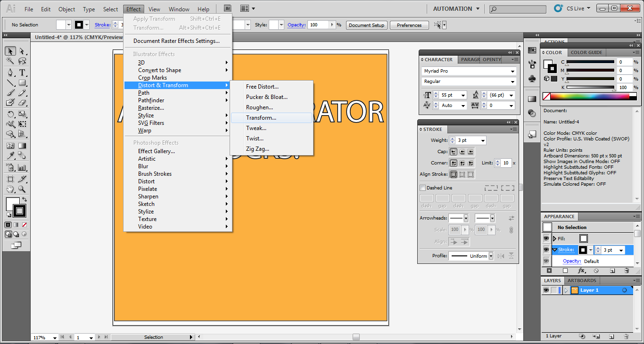Select the Gradient tool
Image resolution: width=644 pixels, height=344 pixels.
click(x=22, y=146)
